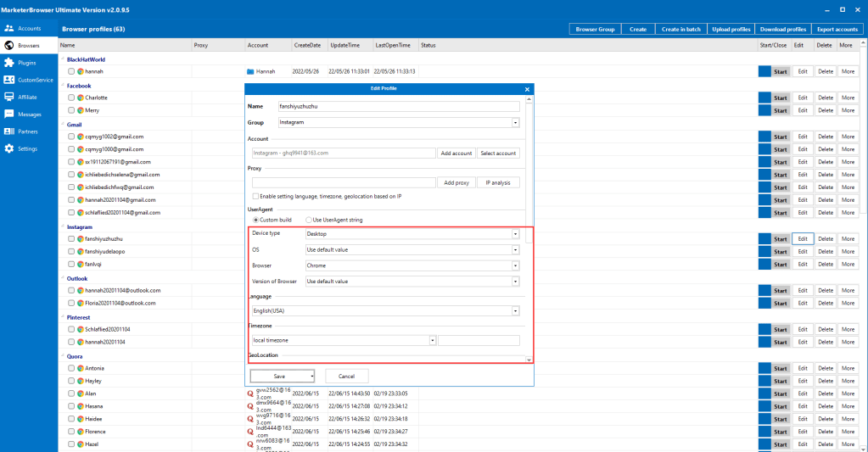The width and height of the screenshot is (868, 452).
Task: Click Export accounts in top toolbar
Action: coord(837,29)
